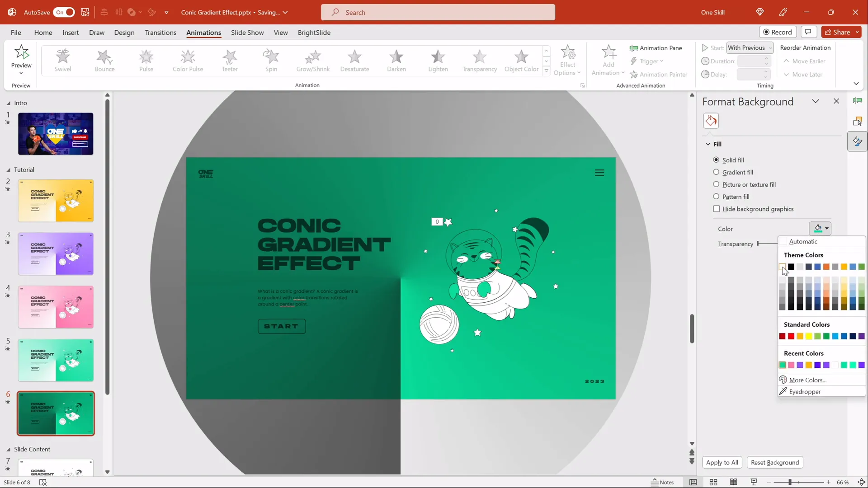868x488 pixels.
Task: Open the Notes pane
Action: [662, 482]
